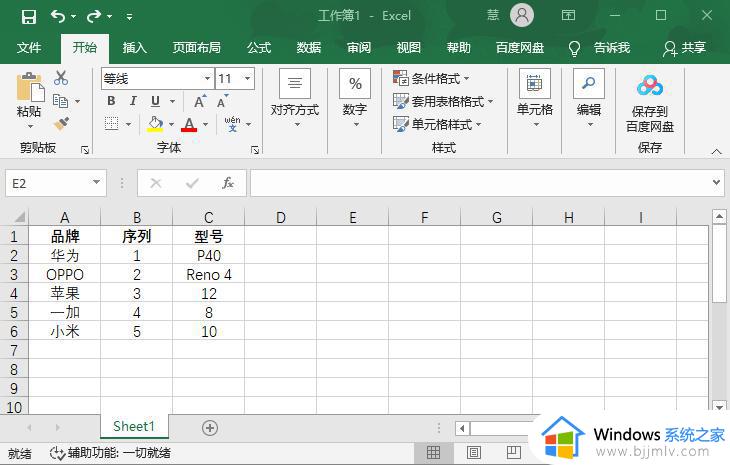The image size is (730, 465).
Task: Expand the formula bar
Action: pos(716,183)
